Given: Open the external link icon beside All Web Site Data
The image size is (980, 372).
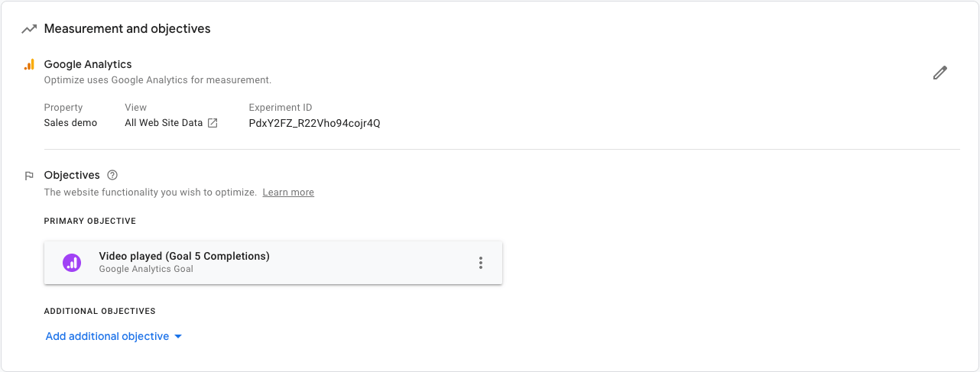Looking at the screenshot, I should [x=213, y=123].
